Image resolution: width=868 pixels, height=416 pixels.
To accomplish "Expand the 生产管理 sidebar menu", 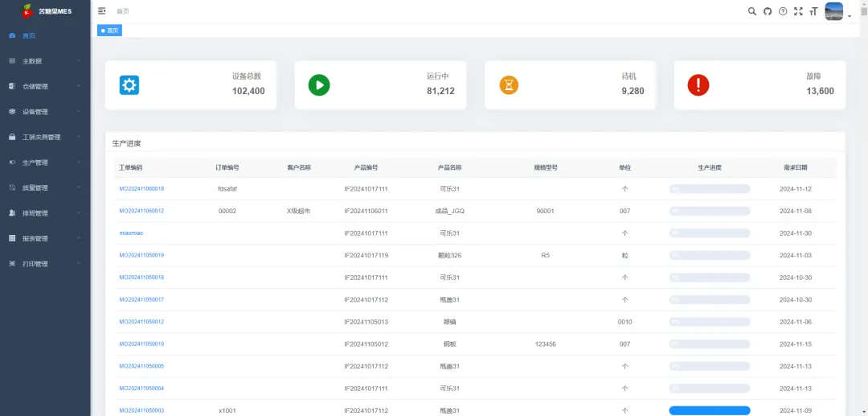I will coord(44,163).
